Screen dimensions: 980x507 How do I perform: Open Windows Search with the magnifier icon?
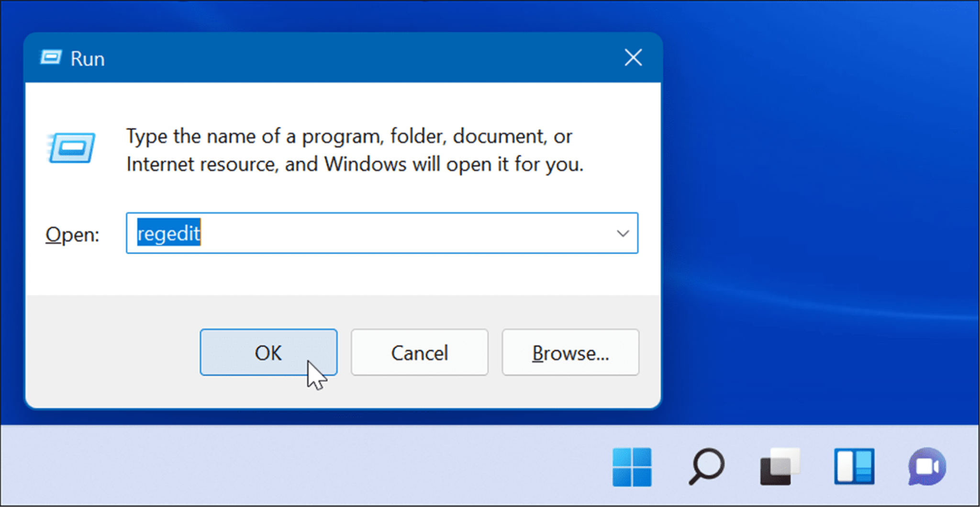click(x=707, y=468)
